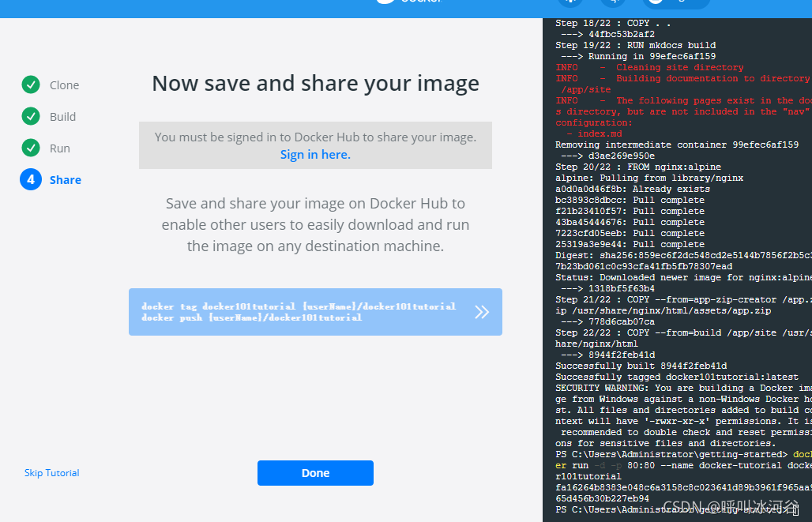The image size is (812, 522).
Task: Click the Skip Tutorial link
Action: tap(52, 473)
